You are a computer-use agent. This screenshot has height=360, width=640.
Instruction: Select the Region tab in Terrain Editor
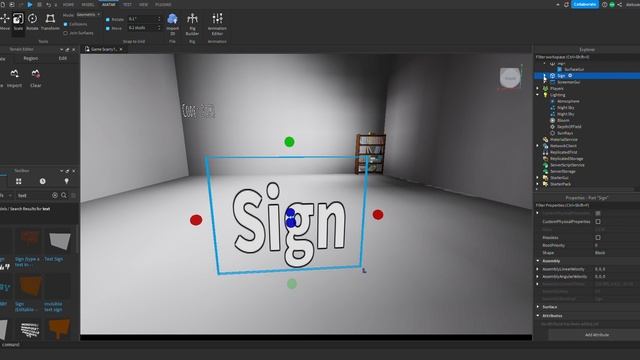tap(31, 58)
